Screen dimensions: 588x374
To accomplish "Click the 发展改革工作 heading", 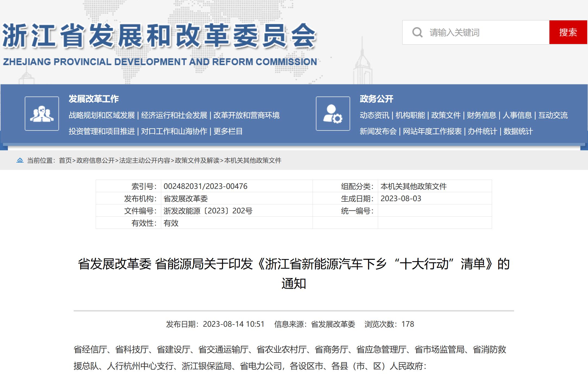I will pyautogui.click(x=94, y=99).
